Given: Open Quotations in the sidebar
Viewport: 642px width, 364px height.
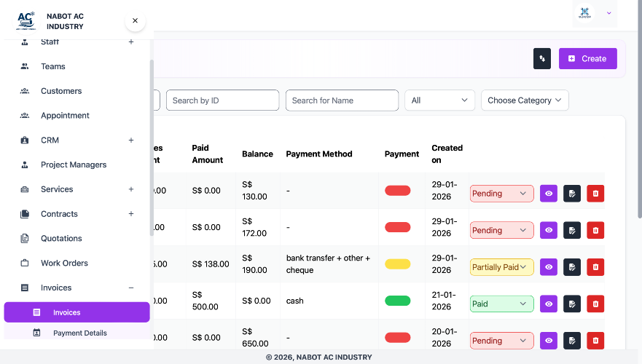Looking at the screenshot, I should pyautogui.click(x=77, y=238).
